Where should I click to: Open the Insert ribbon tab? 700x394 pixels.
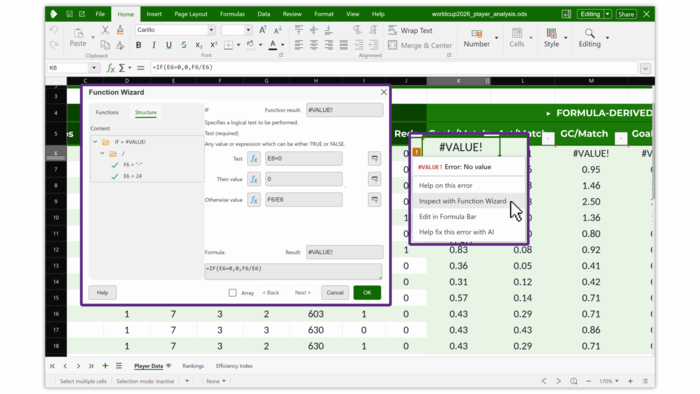pyautogui.click(x=154, y=14)
